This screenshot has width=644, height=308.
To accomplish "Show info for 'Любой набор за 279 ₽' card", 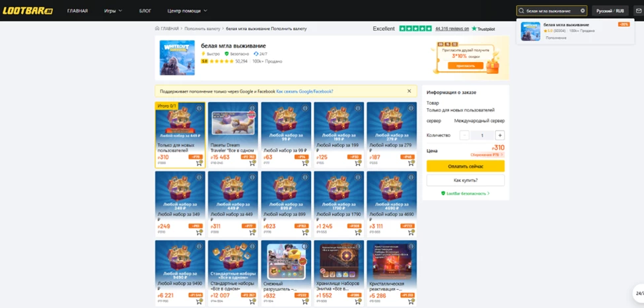I will (411, 108).
